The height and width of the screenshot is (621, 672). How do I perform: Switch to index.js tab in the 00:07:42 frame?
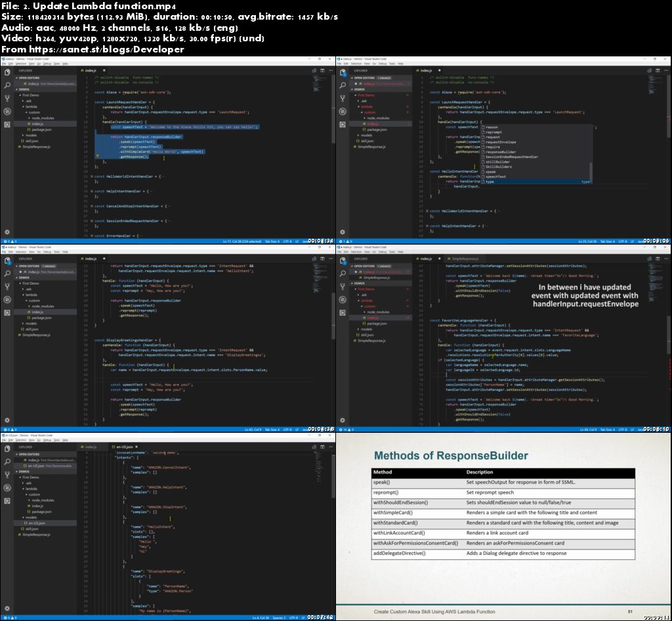point(91,447)
